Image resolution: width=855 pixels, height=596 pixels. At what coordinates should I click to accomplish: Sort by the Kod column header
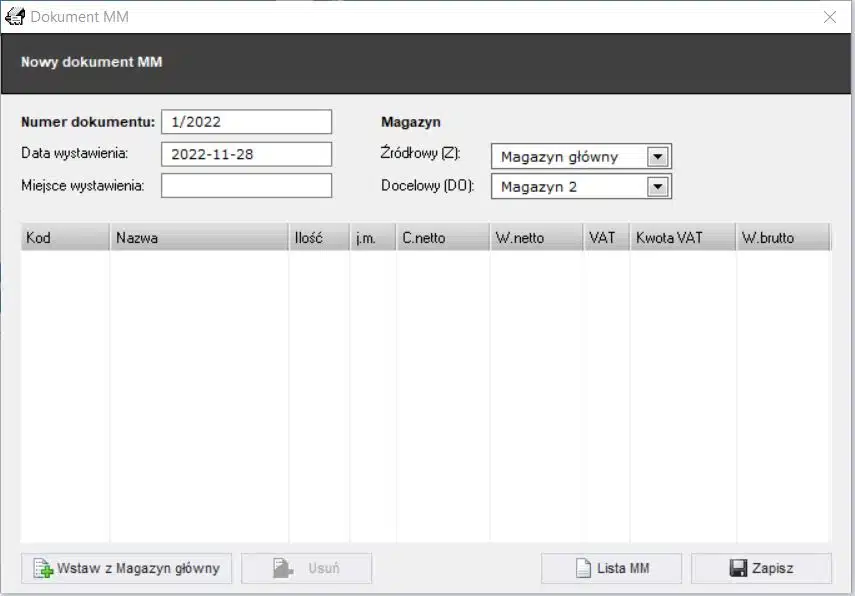[x=64, y=238]
